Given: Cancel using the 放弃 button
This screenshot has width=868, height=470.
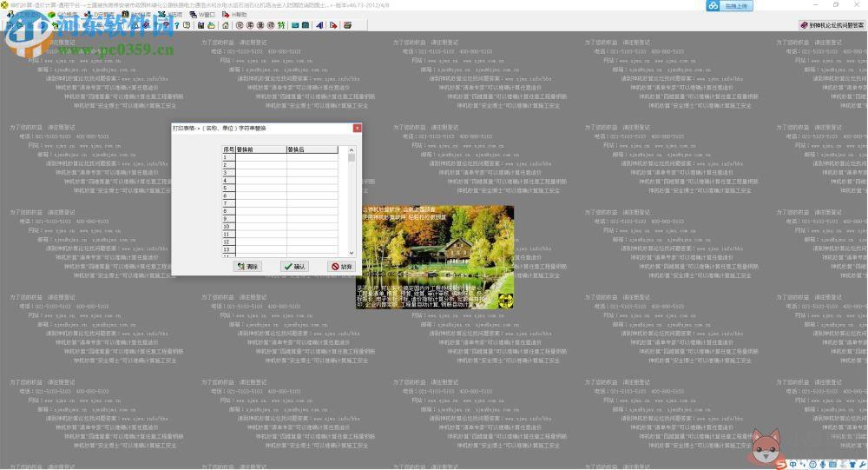Looking at the screenshot, I should [x=341, y=267].
